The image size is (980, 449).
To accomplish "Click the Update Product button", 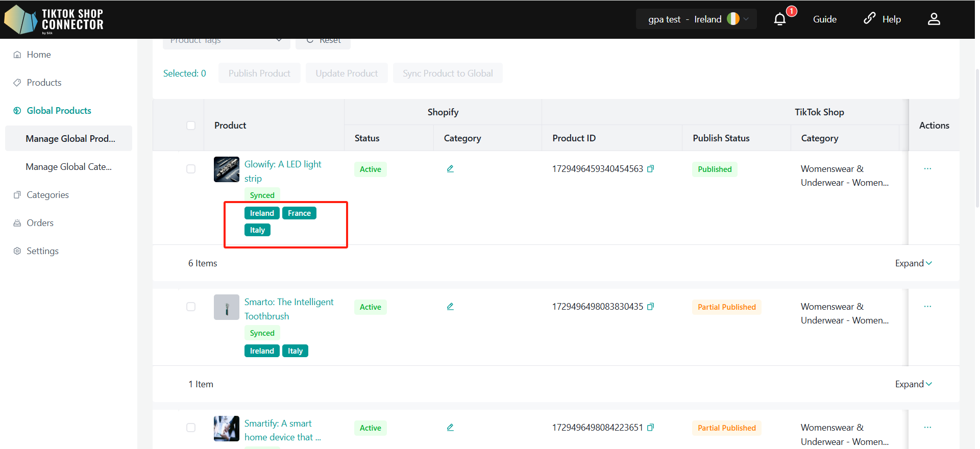I will 347,73.
